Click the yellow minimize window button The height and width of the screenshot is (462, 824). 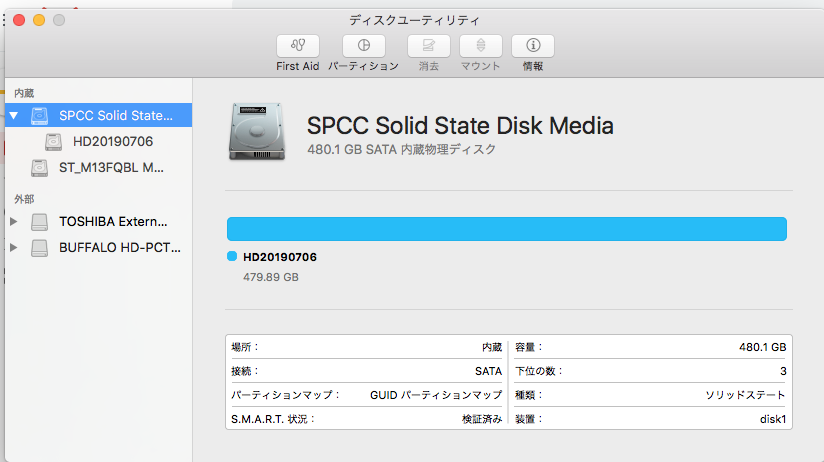pos(39,20)
